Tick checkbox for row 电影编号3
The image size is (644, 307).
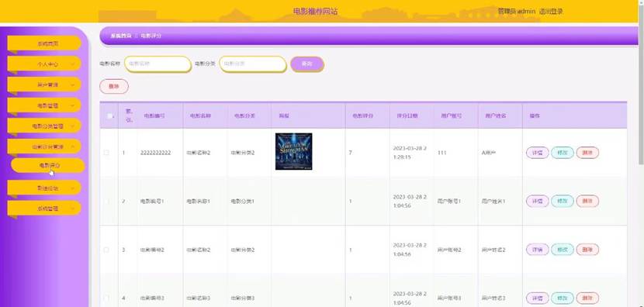[x=106, y=298]
